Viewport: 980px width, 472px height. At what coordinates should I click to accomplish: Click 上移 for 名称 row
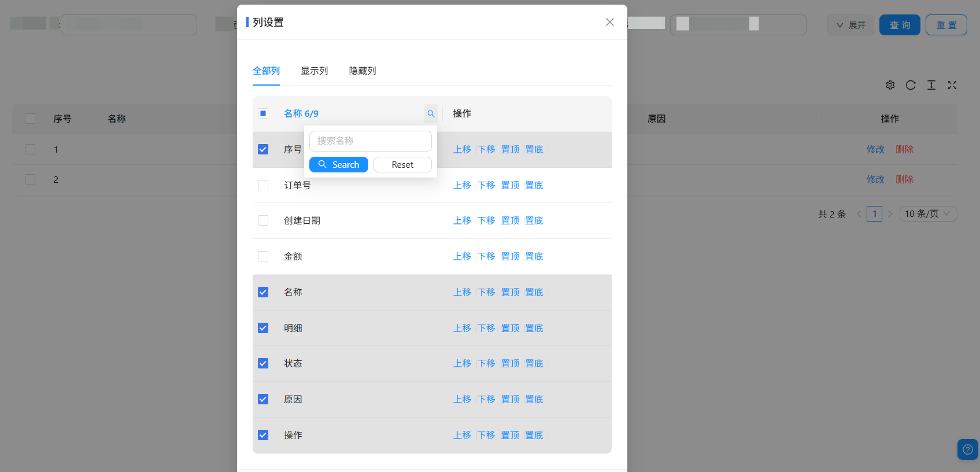[x=462, y=292]
